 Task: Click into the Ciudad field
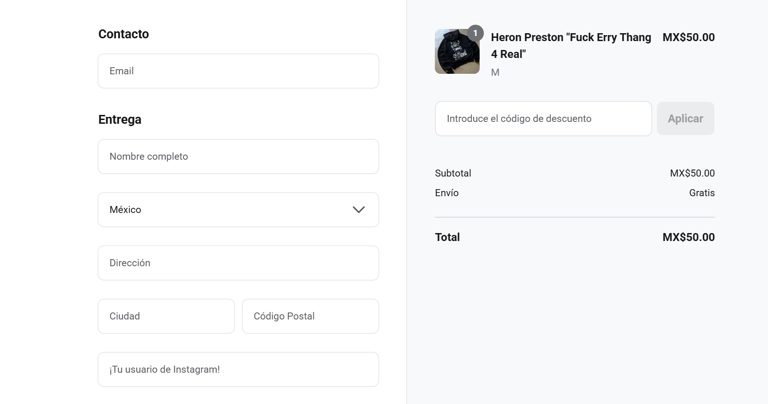(x=166, y=316)
